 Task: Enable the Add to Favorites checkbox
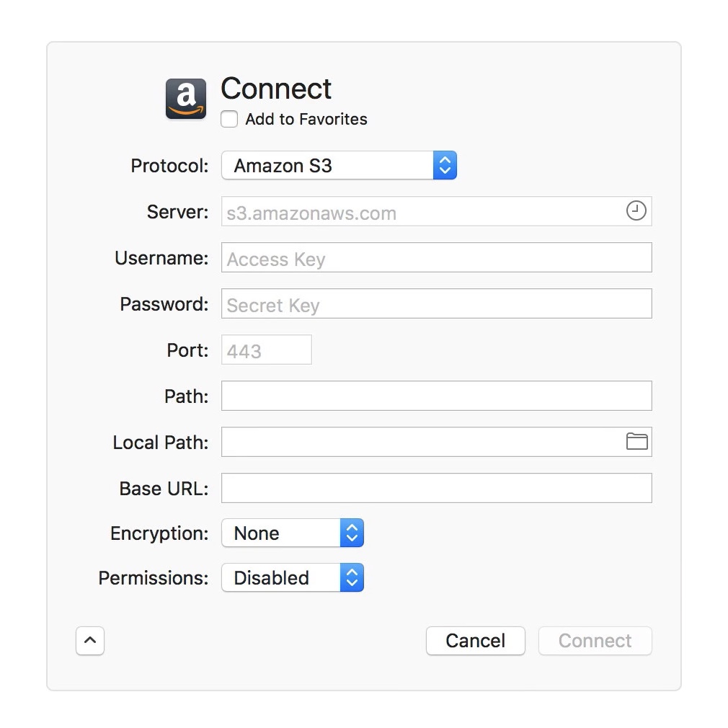(229, 120)
